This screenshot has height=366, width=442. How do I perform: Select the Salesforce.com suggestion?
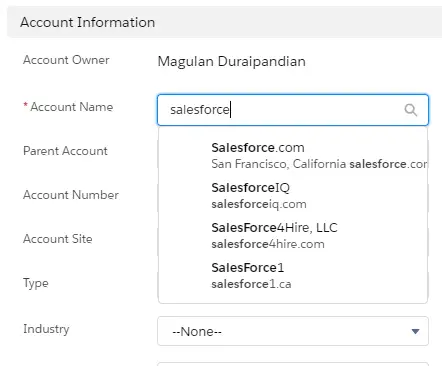click(293, 156)
